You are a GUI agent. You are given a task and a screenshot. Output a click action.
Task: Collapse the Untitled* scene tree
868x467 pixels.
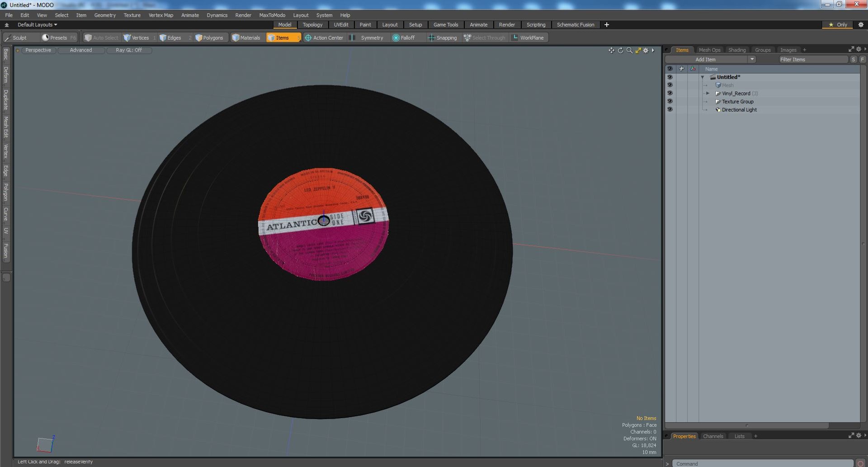point(703,77)
